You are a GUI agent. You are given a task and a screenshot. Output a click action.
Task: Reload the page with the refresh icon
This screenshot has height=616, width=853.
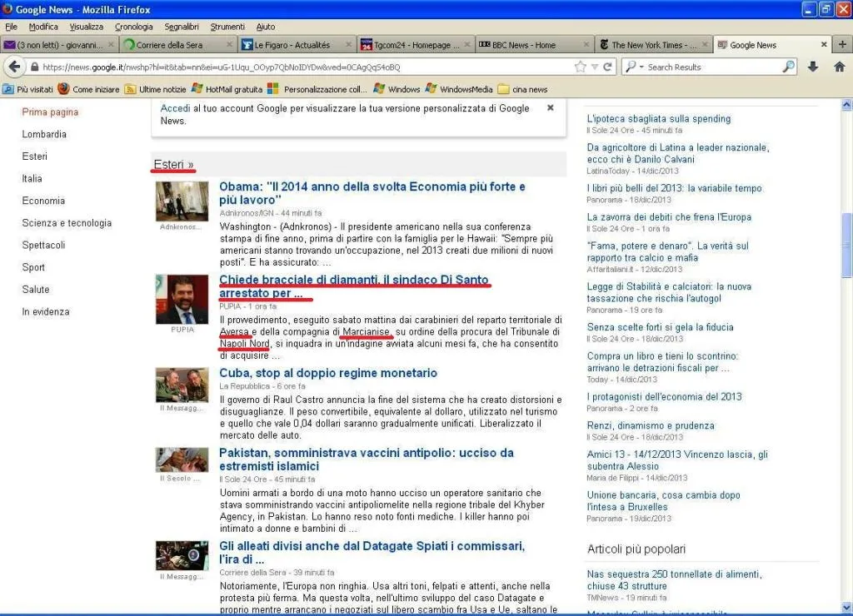pyautogui.click(x=608, y=67)
